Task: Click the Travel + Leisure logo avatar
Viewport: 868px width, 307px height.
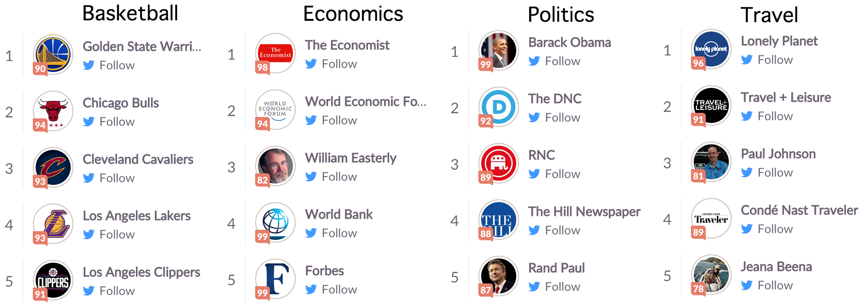Action: coord(711,105)
